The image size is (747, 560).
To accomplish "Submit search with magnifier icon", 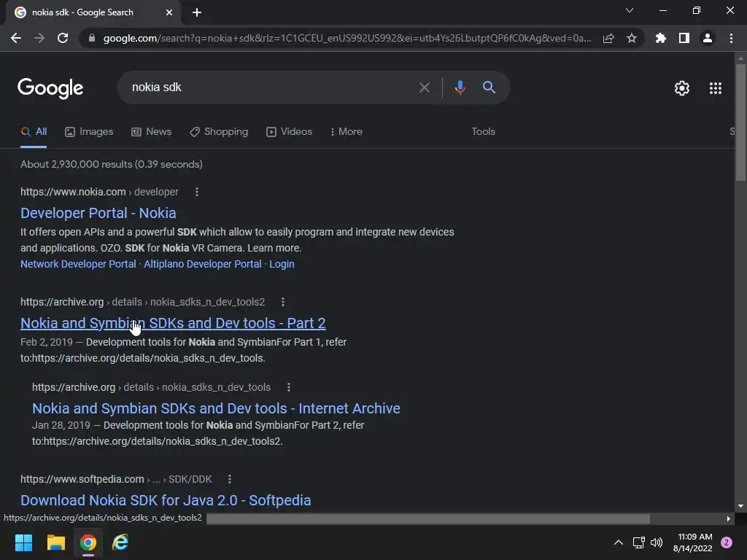I will 489,87.
